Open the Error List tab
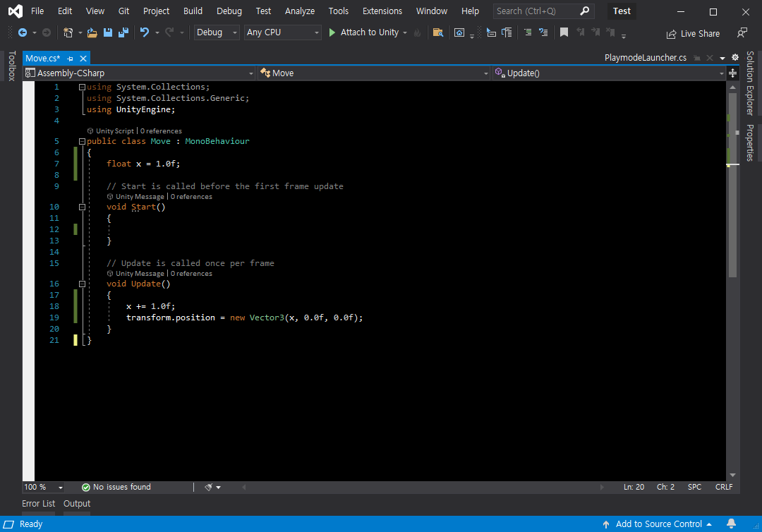Screen dimensions: 762x532 (38, 503)
